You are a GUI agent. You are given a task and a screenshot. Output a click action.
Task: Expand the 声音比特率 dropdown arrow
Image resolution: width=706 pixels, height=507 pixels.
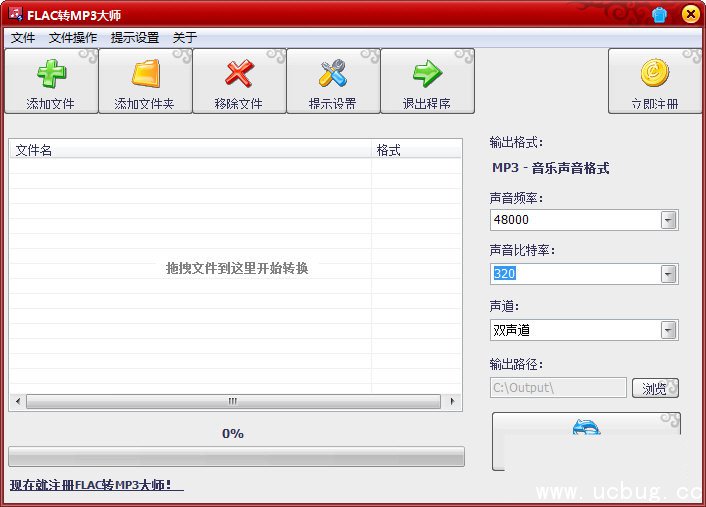pos(668,274)
